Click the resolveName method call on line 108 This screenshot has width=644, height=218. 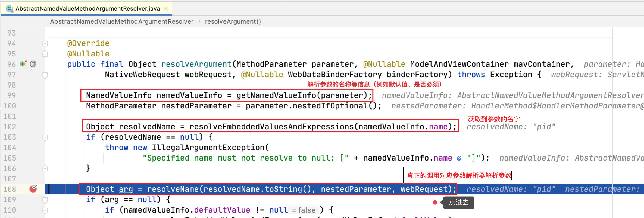click(173, 189)
